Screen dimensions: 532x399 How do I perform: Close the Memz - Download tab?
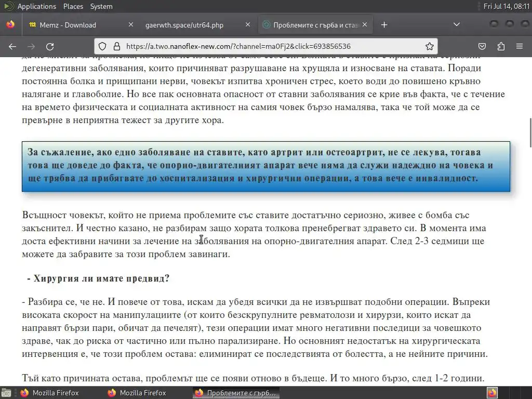pos(130,24)
